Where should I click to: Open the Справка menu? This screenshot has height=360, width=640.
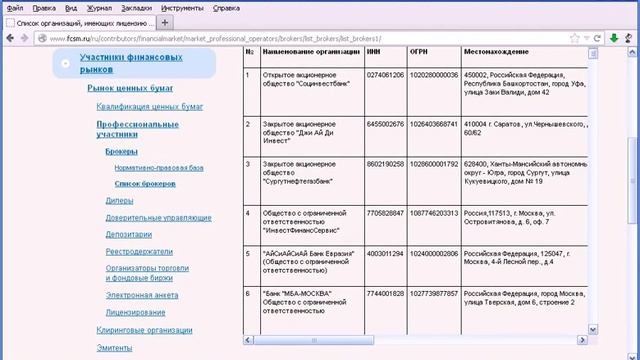[226, 8]
